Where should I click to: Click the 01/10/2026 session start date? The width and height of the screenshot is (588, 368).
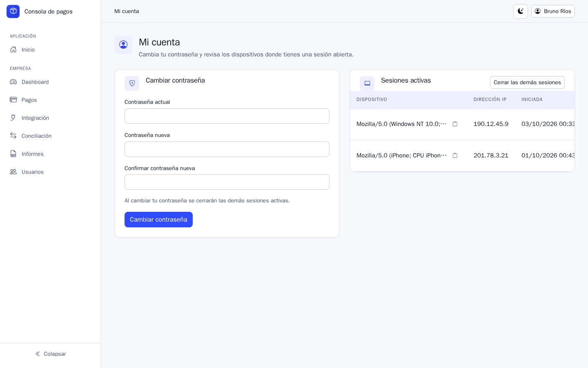click(548, 155)
